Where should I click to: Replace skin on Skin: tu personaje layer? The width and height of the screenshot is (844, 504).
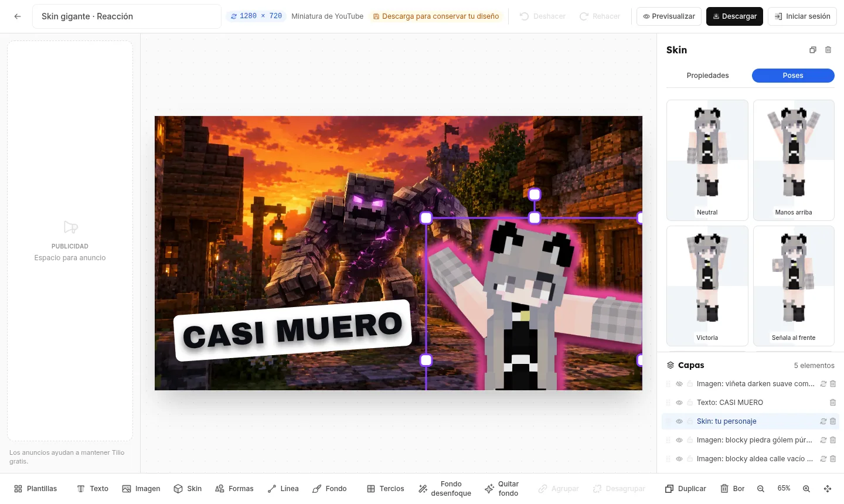coord(823,421)
